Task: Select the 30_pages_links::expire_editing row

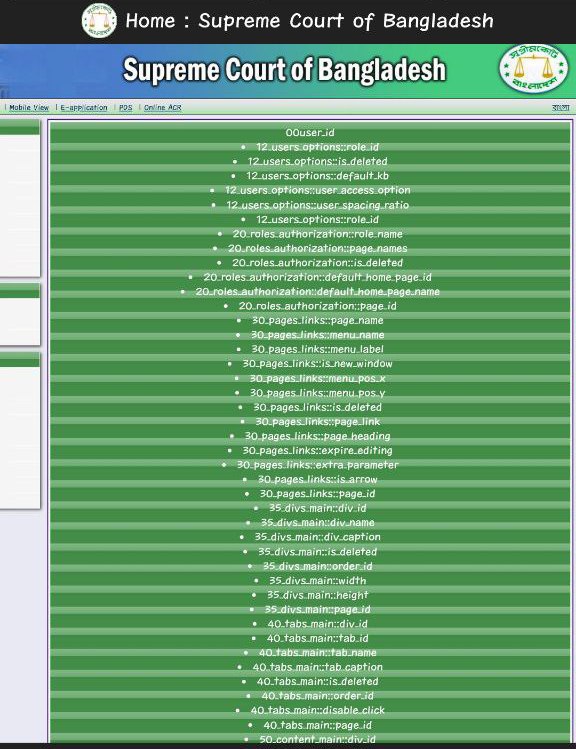Action: click(x=318, y=450)
